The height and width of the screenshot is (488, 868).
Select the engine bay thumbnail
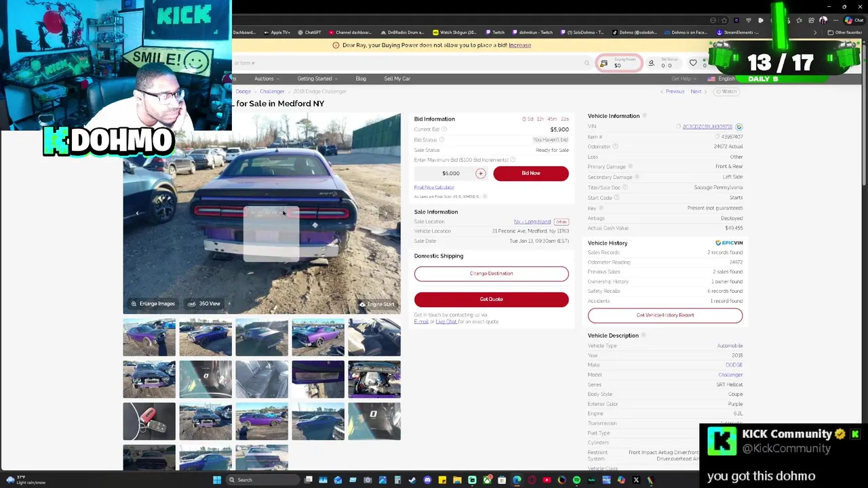click(374, 379)
